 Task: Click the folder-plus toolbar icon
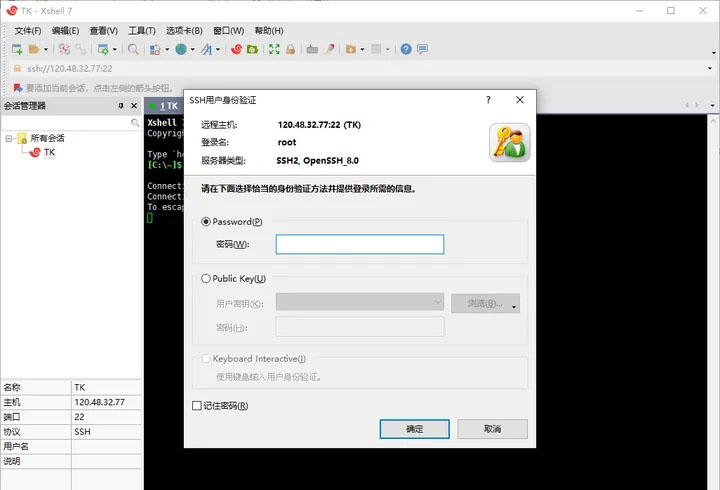(x=351, y=49)
